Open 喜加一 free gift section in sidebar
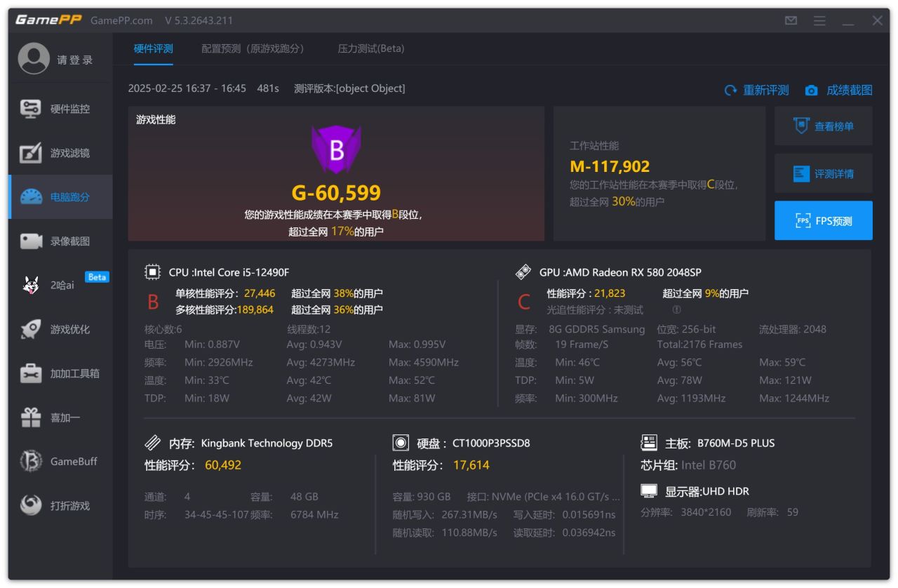 pos(60,417)
